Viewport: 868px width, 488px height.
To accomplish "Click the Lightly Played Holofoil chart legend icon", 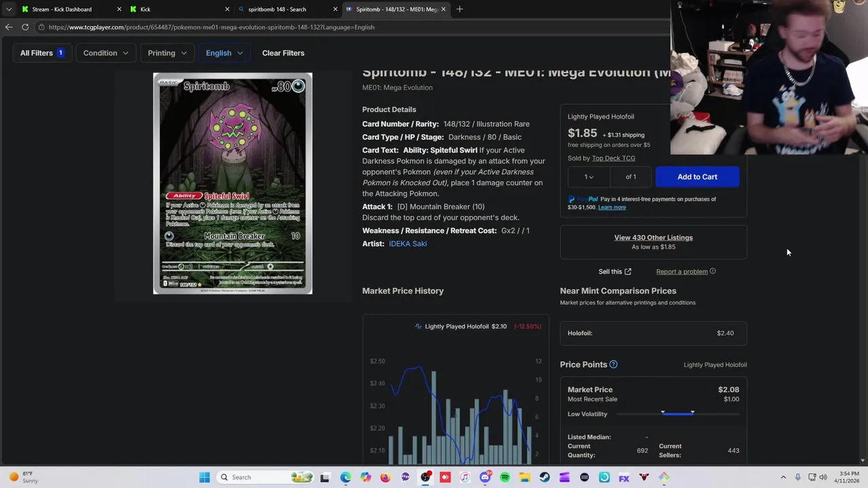I will (418, 327).
